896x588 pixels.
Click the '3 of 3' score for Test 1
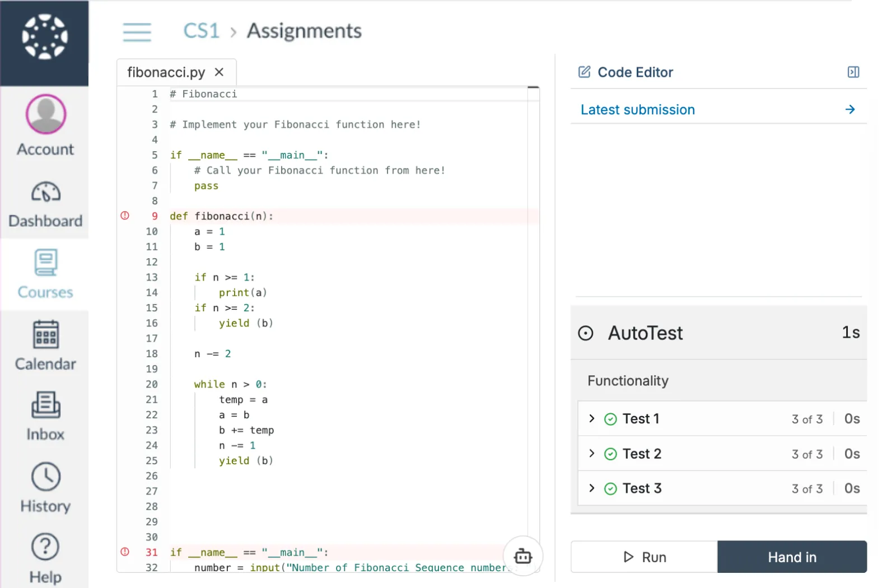[x=807, y=419]
